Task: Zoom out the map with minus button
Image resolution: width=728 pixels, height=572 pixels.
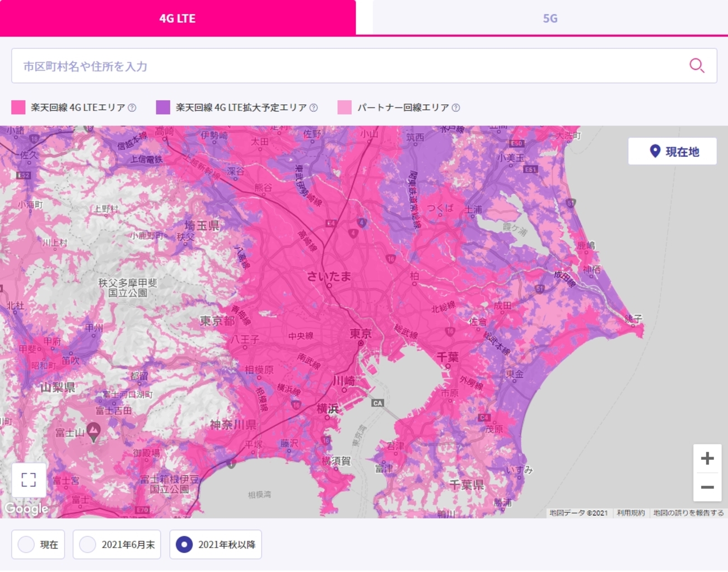Action: (707, 487)
